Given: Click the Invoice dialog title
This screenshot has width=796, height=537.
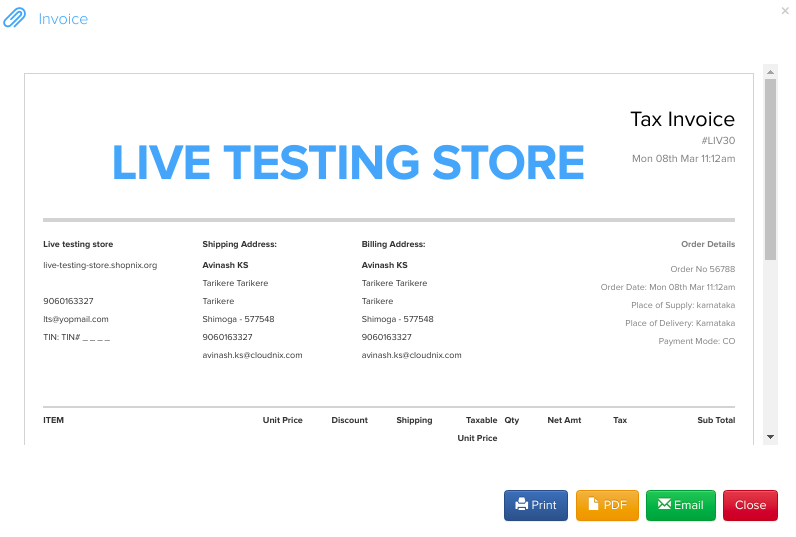Looking at the screenshot, I should (63, 19).
